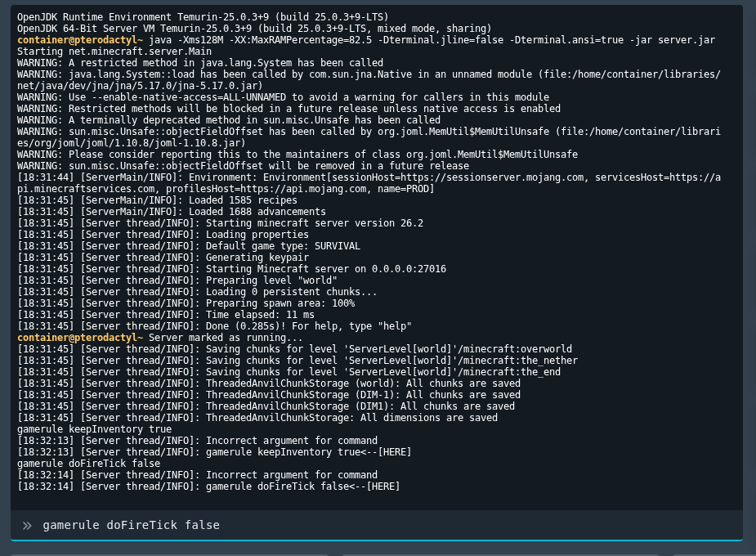This screenshot has width=756, height=556.
Task: Click 'ThreadedAnvilChunkStorage (DIM1): All chunks are saved'
Action: click(266, 406)
